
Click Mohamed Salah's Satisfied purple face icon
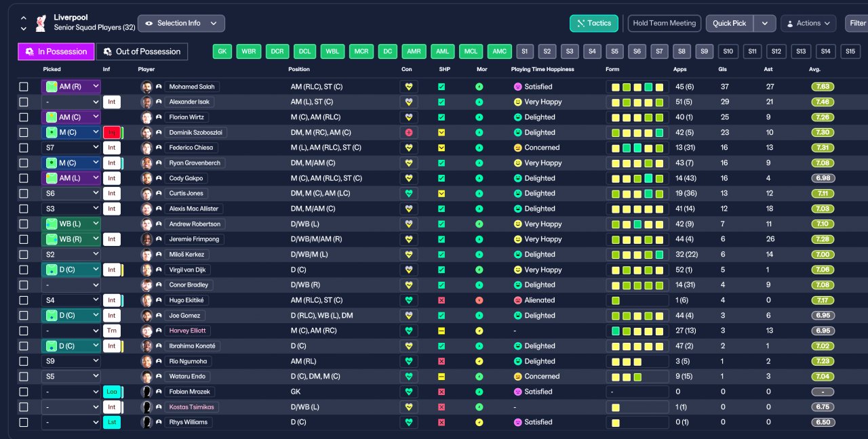518,87
